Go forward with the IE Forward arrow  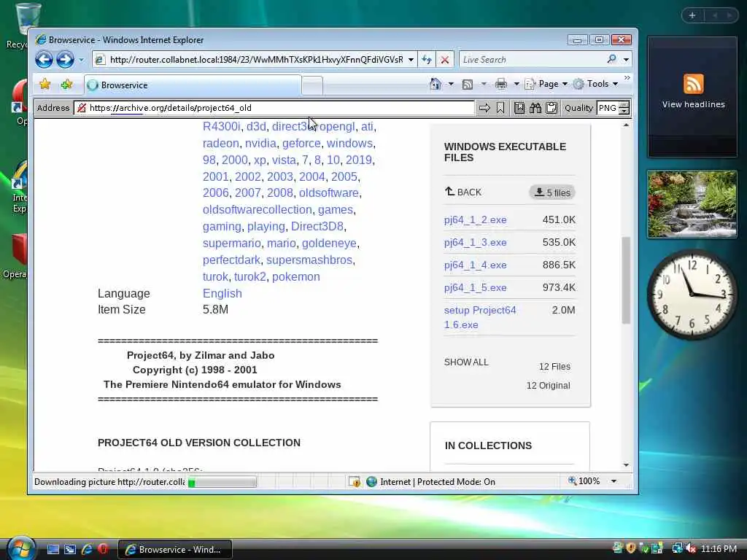tap(65, 60)
